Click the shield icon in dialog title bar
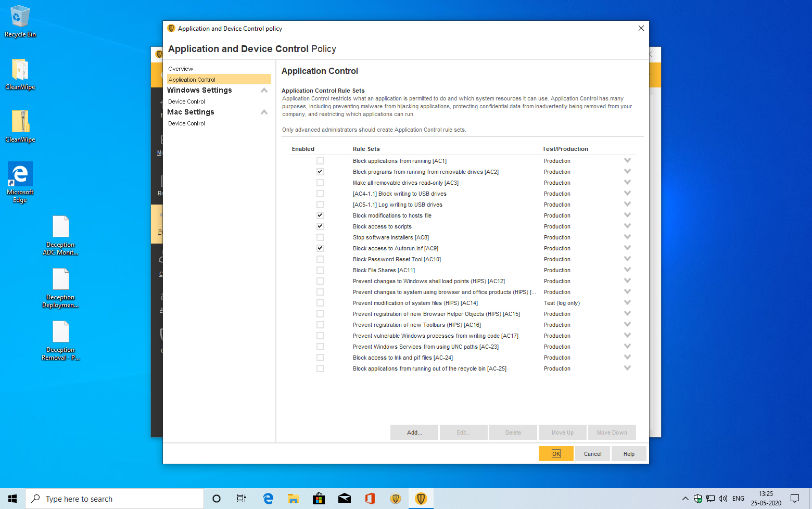 pos(171,28)
